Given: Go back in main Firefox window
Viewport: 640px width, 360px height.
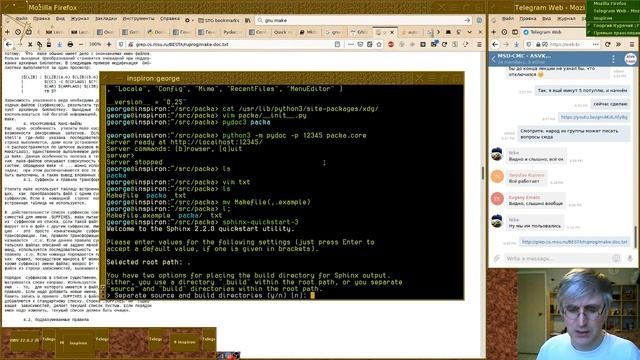Looking at the screenshot, I should 9,44.
